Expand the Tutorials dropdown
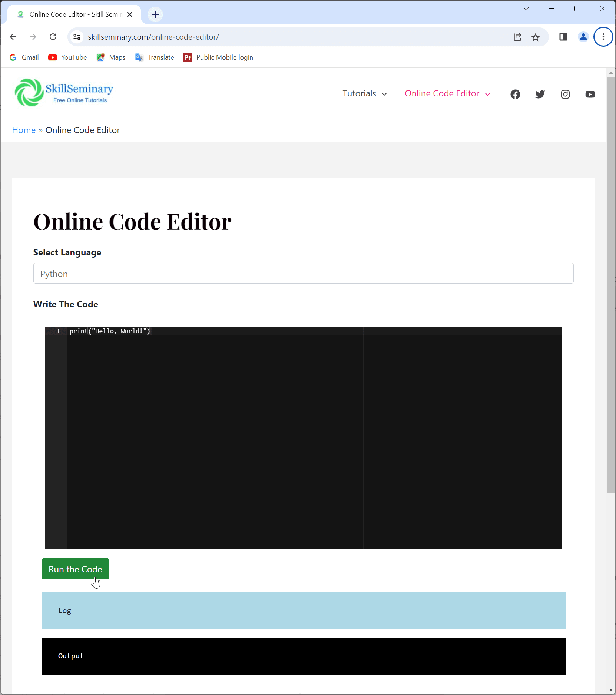This screenshot has height=695, width=616. coord(364,93)
